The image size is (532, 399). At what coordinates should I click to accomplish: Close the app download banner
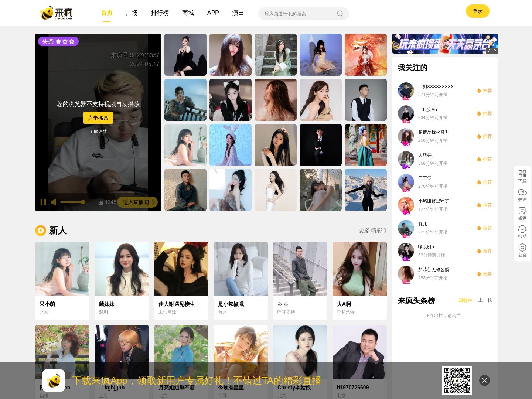coord(484,381)
